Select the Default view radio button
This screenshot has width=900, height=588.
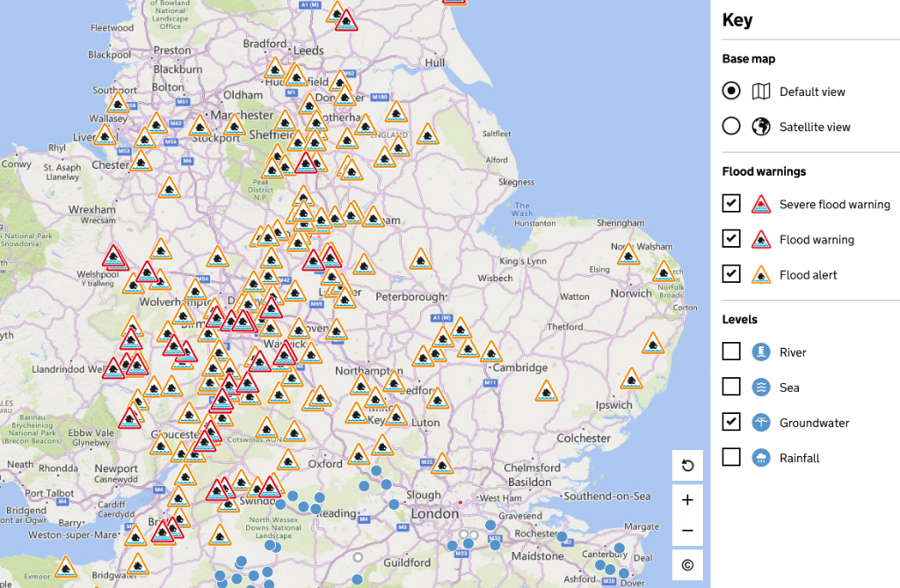(x=731, y=91)
